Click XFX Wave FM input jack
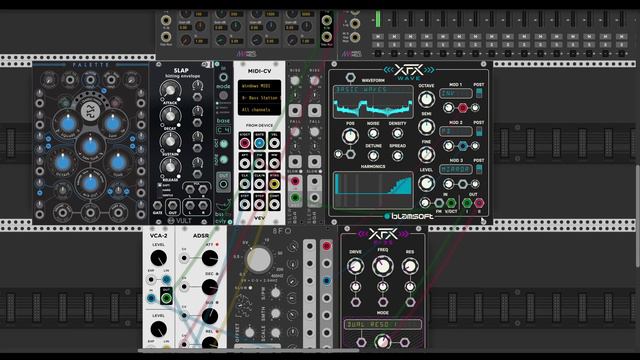Screen dimensions: 640x360 (x=439, y=203)
